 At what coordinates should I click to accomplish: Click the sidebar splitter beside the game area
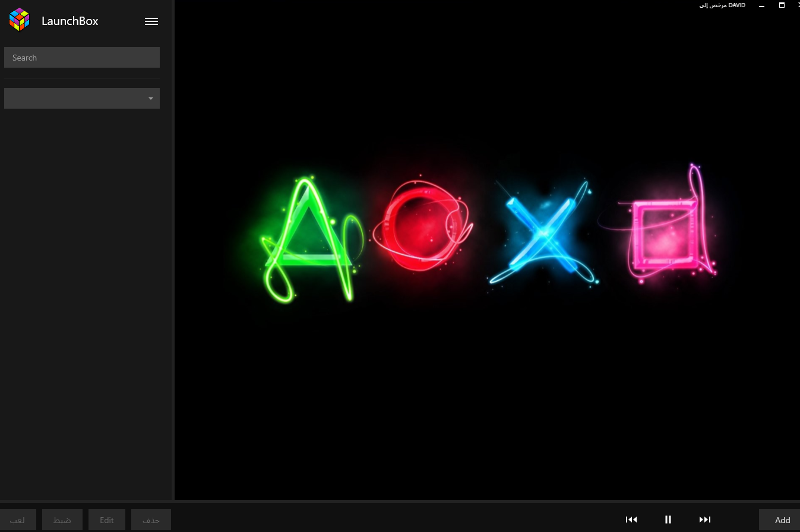173,249
